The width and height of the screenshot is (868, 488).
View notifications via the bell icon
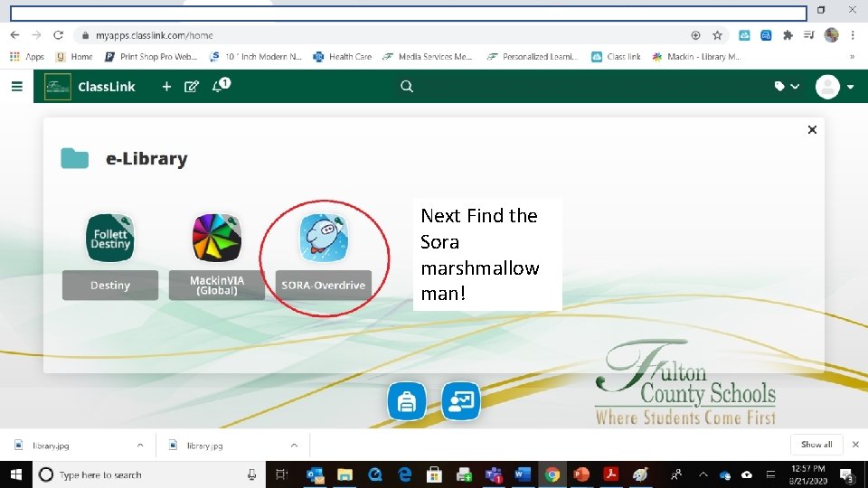pyautogui.click(x=221, y=85)
